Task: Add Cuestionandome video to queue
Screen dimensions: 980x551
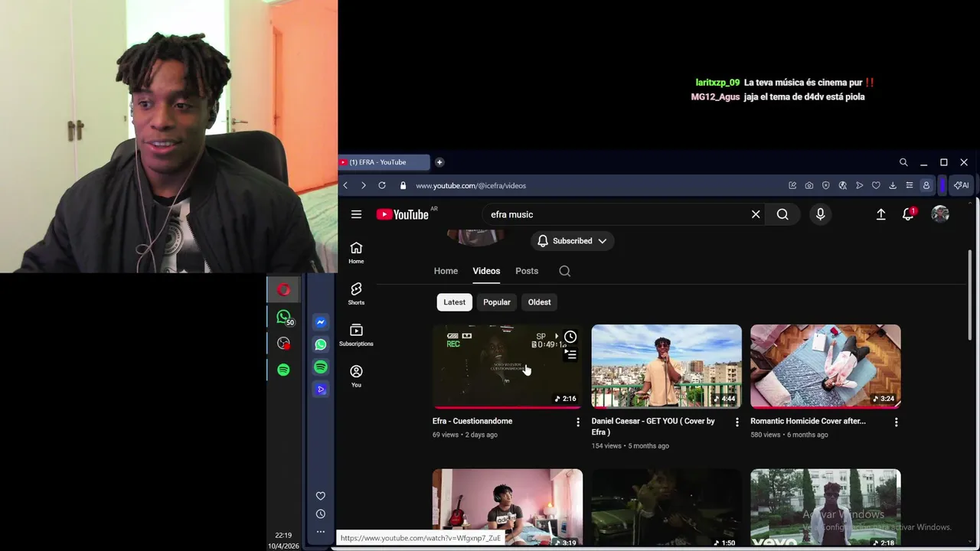Action: 570,354
